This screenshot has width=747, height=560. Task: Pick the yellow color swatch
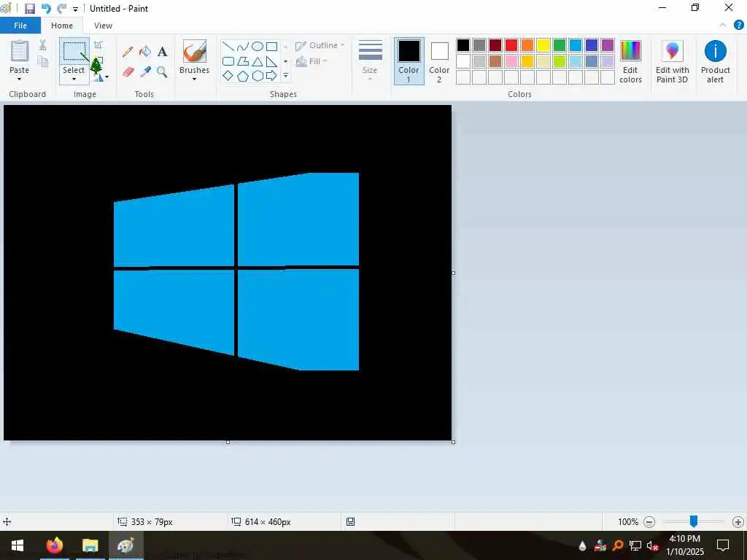[543, 45]
